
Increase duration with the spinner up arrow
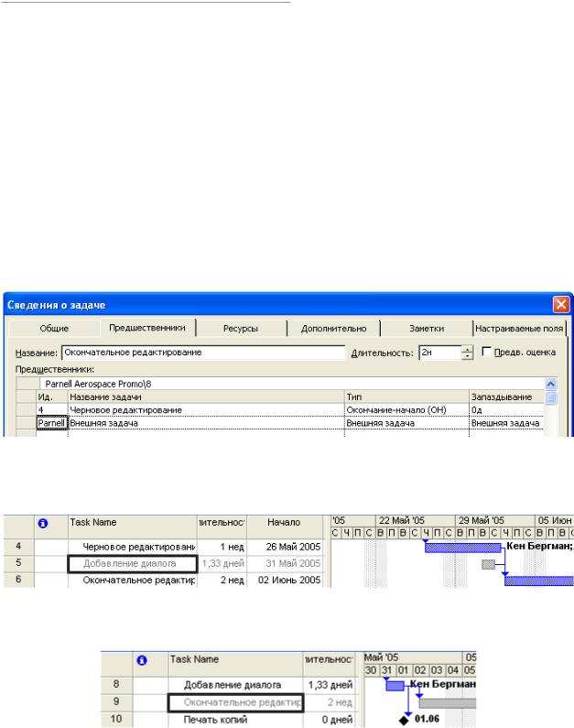pos(467,349)
